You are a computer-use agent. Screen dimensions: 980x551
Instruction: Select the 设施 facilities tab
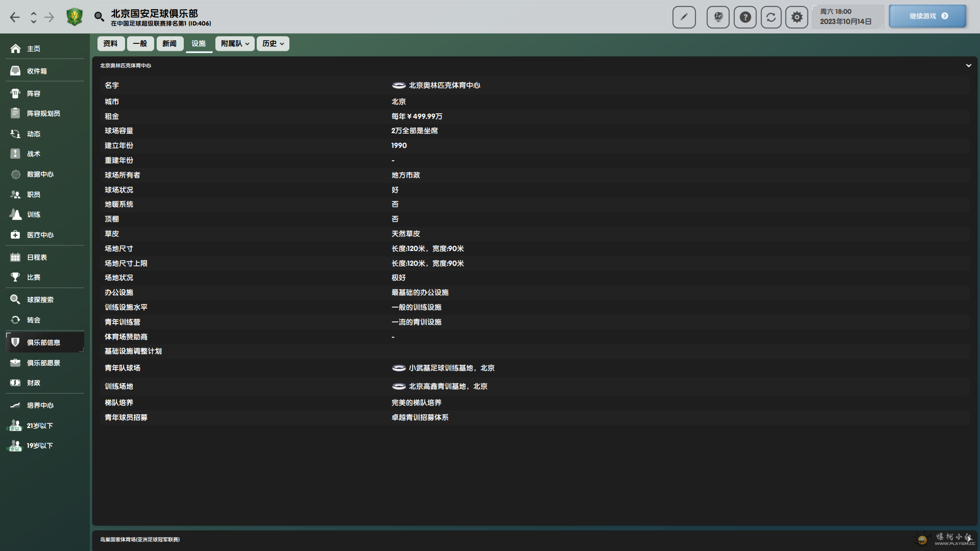coord(199,43)
